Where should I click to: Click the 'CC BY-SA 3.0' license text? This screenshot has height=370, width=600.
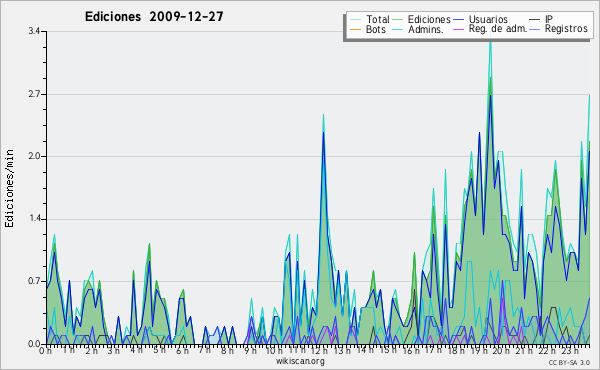(x=569, y=362)
